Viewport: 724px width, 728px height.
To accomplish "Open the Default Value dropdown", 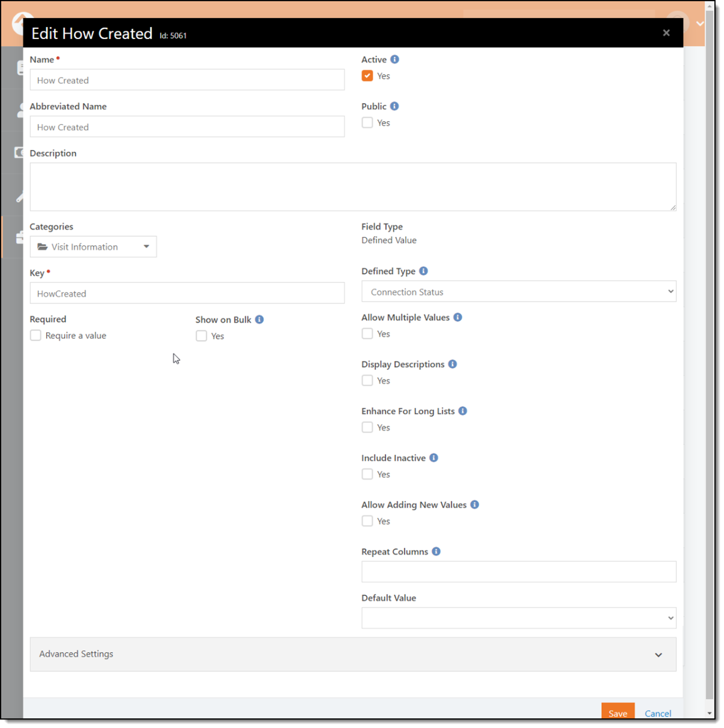I will [x=519, y=618].
